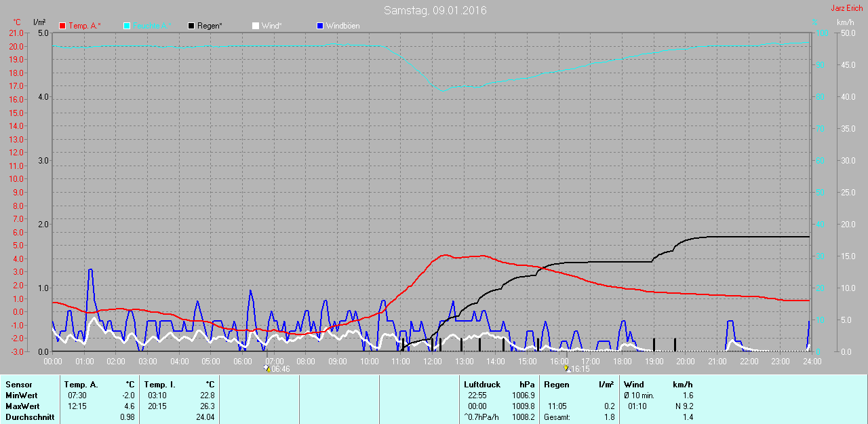The width and height of the screenshot is (868, 424).
Task: Click the average outside temperature '0.98'
Action: [129, 417]
